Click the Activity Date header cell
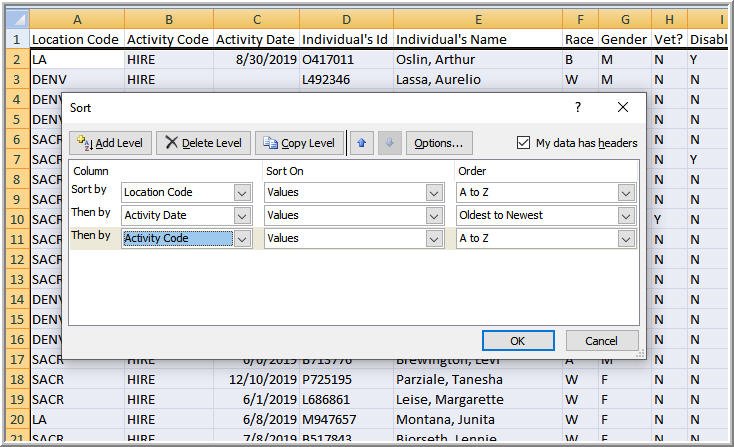Viewport: 734px width, 447px height. click(257, 39)
